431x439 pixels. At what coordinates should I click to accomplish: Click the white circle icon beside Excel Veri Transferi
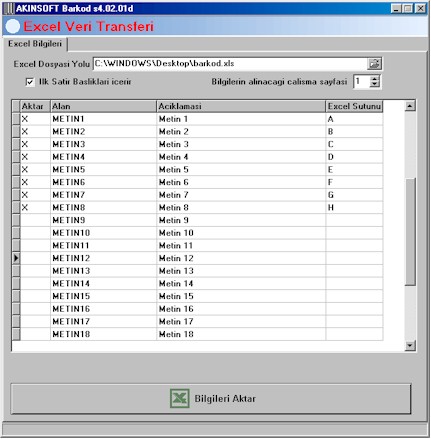(13, 26)
